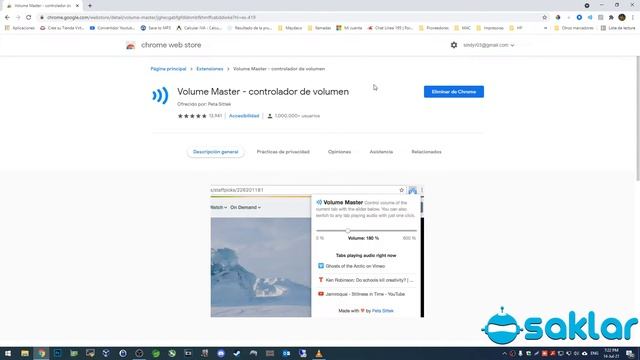
Task: Switch to the Opiniones tab
Action: tap(339, 152)
